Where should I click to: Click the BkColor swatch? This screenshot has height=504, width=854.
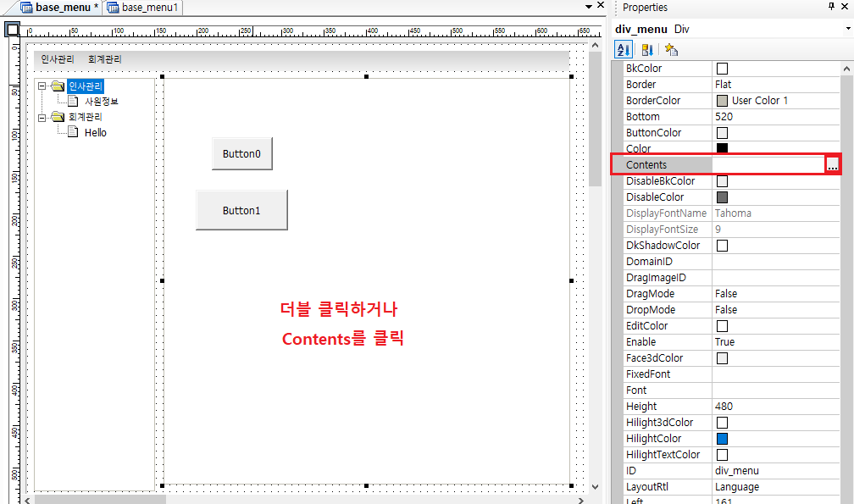pyautogui.click(x=722, y=69)
